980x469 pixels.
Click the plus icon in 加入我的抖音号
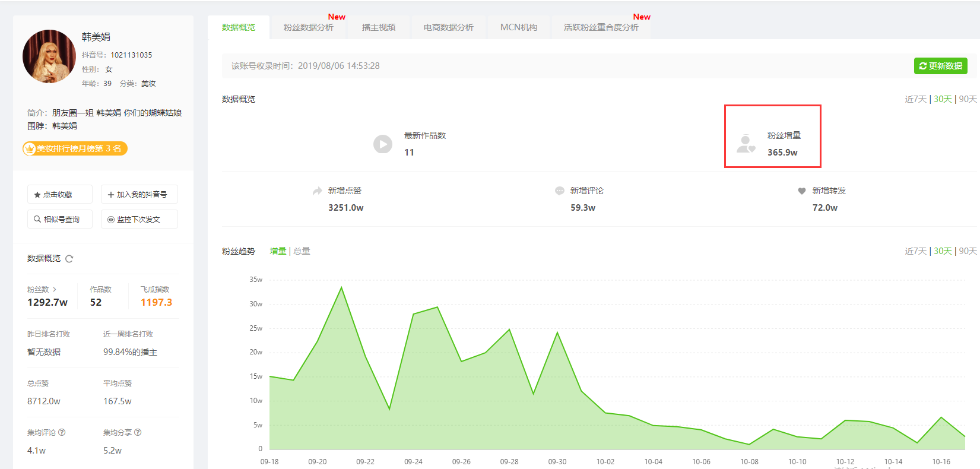point(111,195)
